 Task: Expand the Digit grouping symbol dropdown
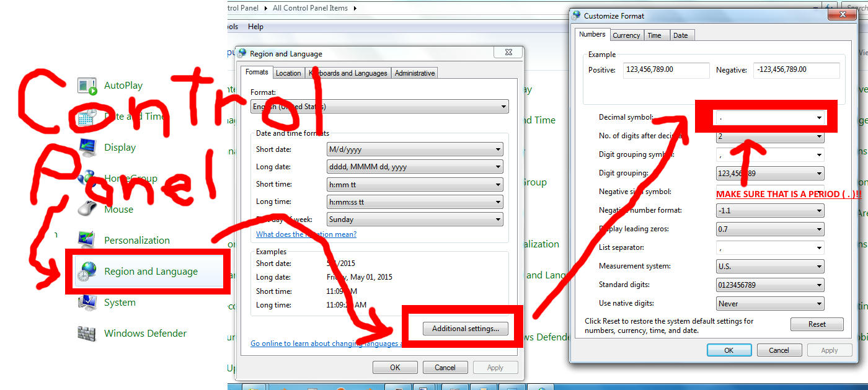click(770, 154)
